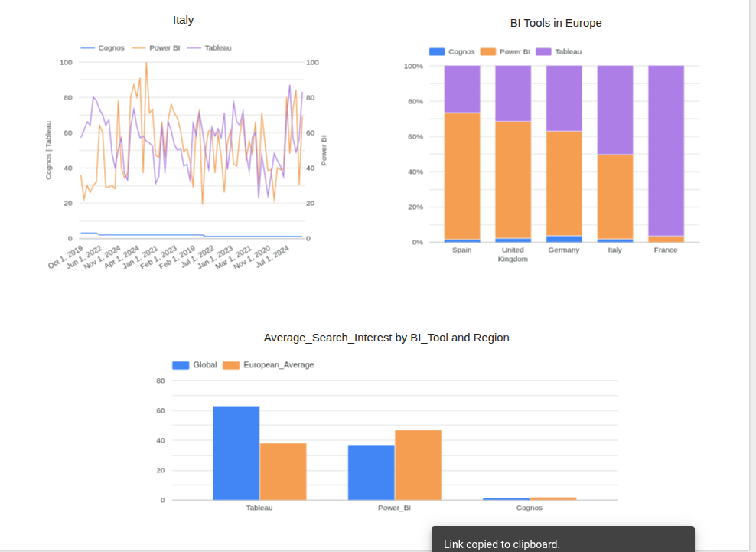Click the Tableau category label on bottom chart
The width and height of the screenshot is (756, 552).
click(x=259, y=508)
